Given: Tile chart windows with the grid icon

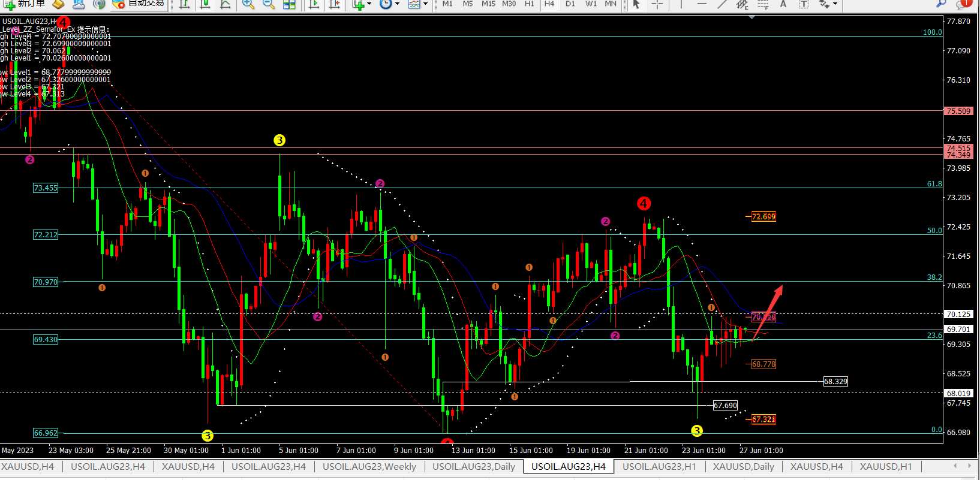Looking at the screenshot, I should (289, 4).
